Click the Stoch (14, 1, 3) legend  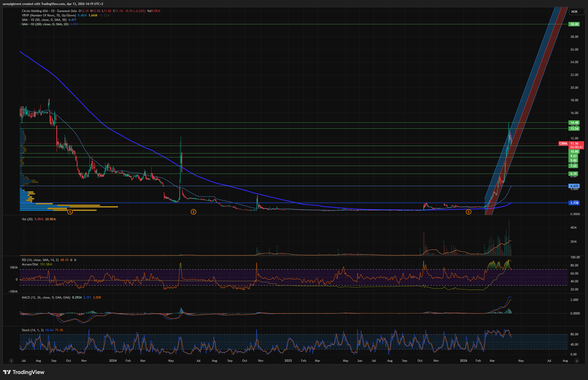pos(32,330)
